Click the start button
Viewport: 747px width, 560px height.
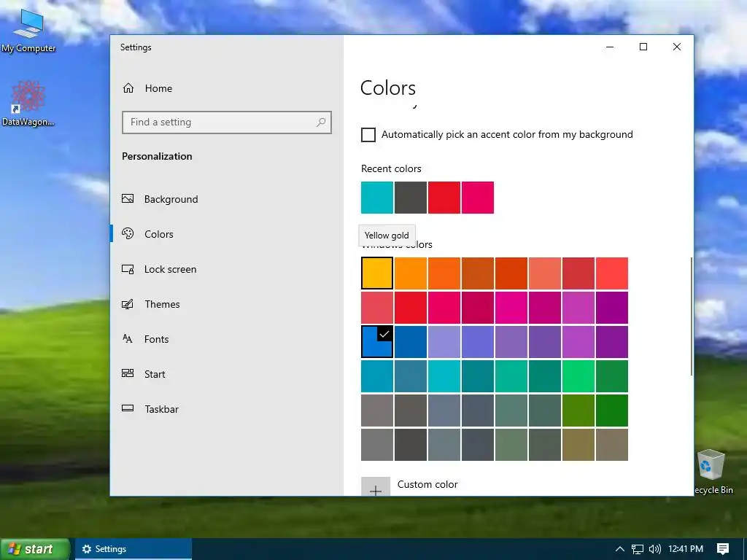[35, 549]
